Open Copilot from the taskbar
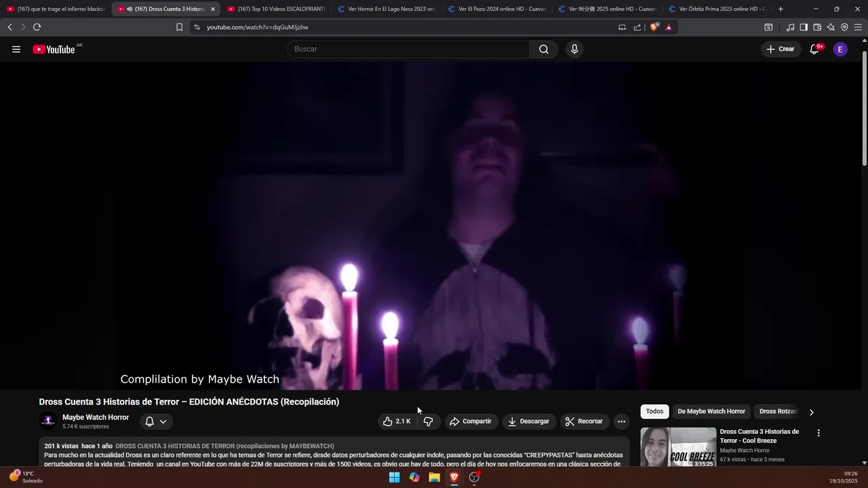The height and width of the screenshot is (488, 868). click(414, 477)
